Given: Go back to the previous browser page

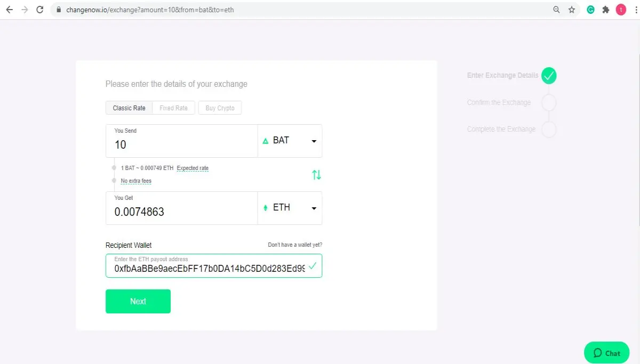Looking at the screenshot, I should pyautogui.click(x=9, y=10).
